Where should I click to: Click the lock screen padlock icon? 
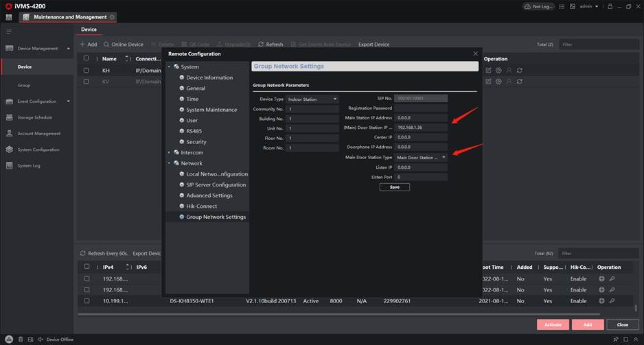609,6
